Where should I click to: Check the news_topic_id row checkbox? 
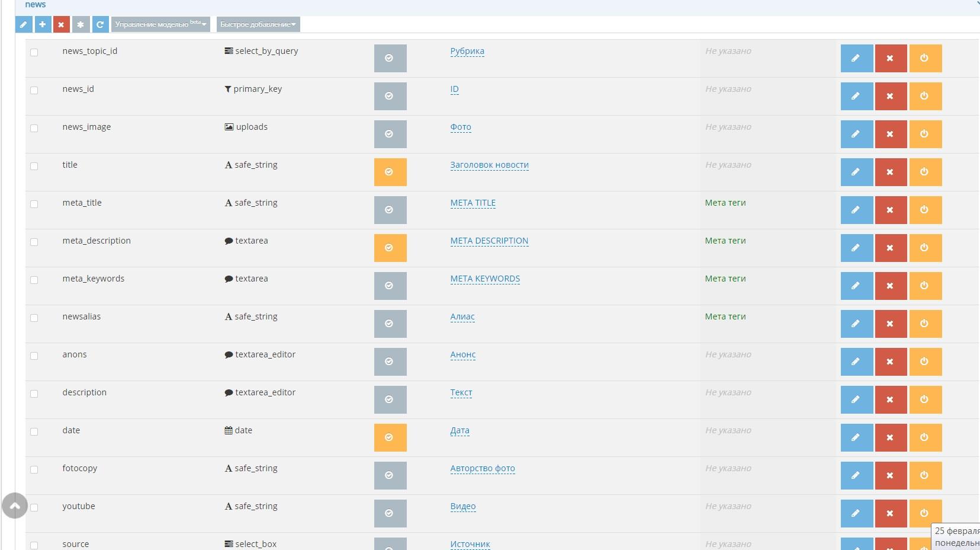[x=34, y=52]
